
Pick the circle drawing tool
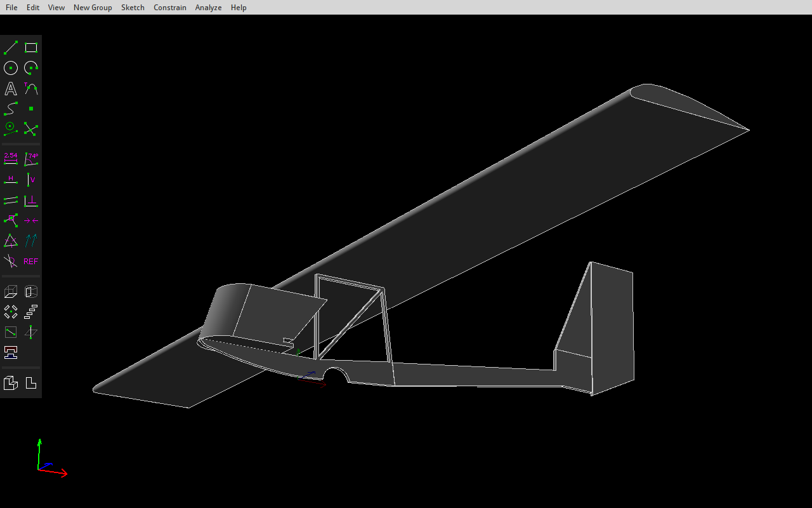click(11, 68)
